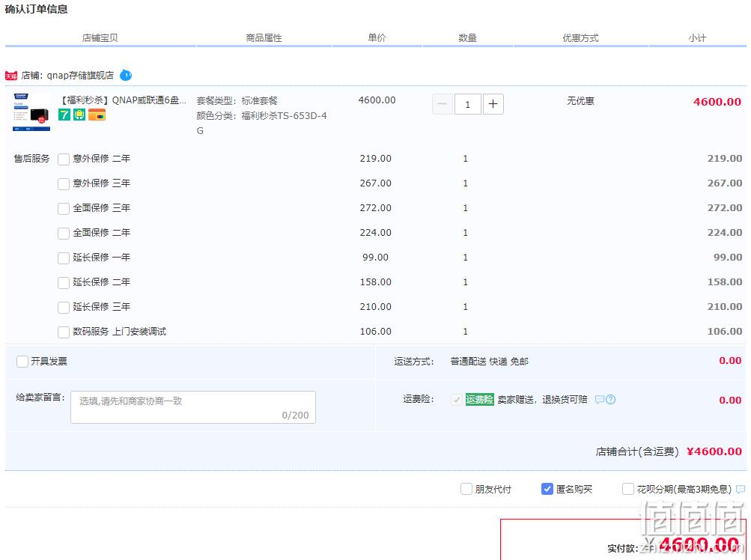
Task: Increase quantity with the plus button
Action: pyautogui.click(x=493, y=104)
